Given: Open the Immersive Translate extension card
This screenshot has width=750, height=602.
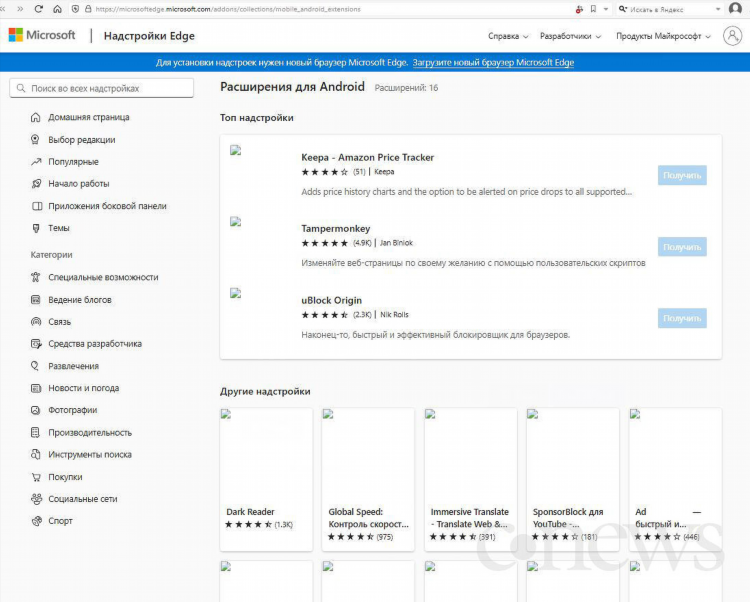Looking at the screenshot, I should tap(471, 480).
